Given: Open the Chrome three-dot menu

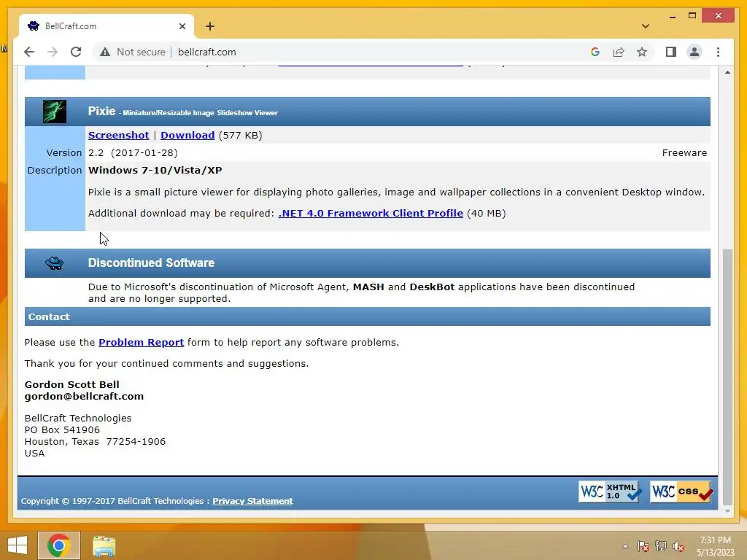Looking at the screenshot, I should pos(718,52).
